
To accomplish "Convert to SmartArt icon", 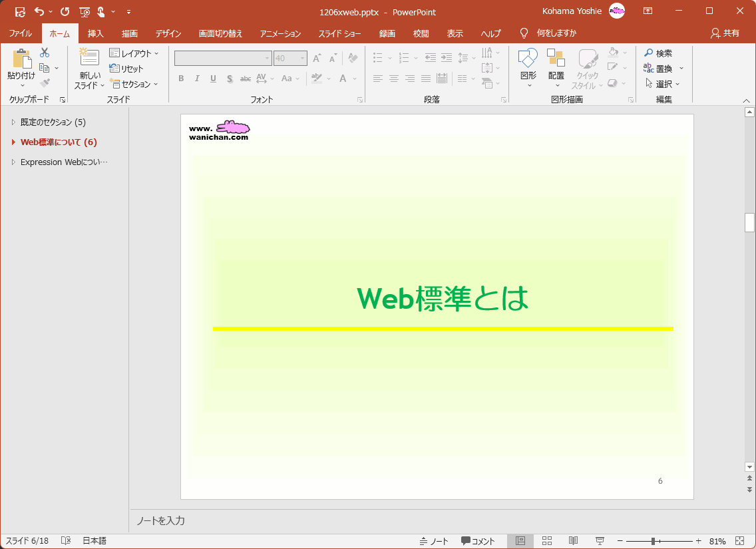I will [487, 83].
